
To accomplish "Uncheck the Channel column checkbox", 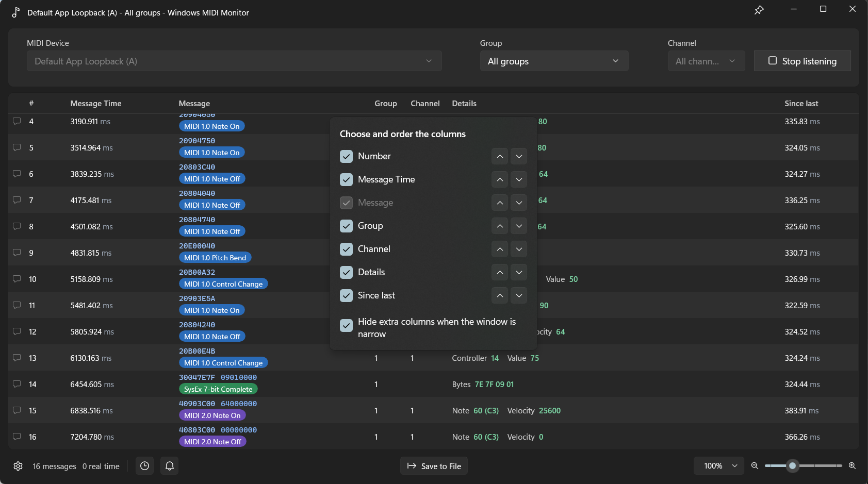I will pyautogui.click(x=346, y=249).
